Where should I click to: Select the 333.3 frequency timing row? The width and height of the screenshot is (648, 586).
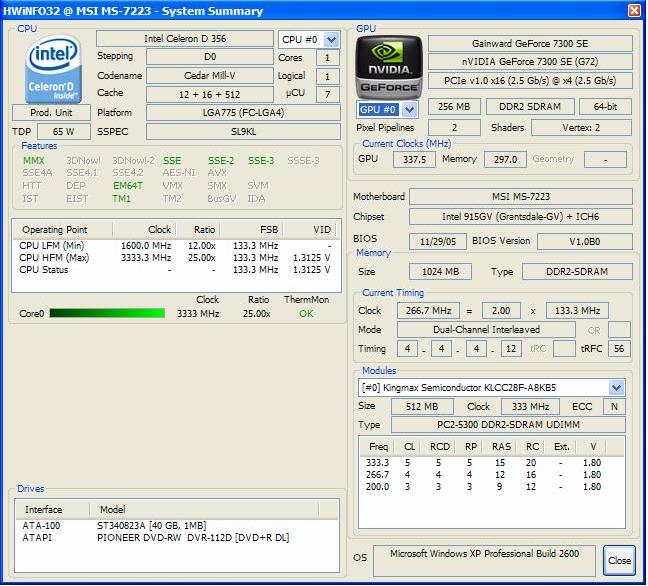[x=491, y=463]
